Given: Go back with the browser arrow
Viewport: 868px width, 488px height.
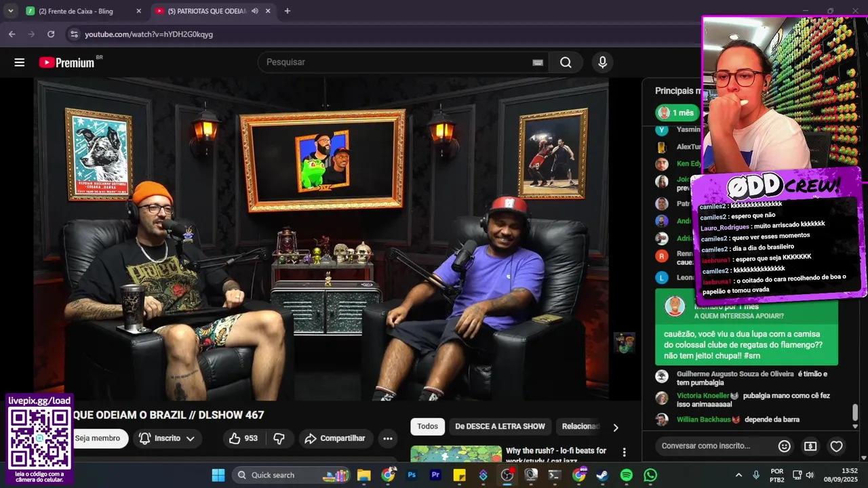Looking at the screenshot, I should pyautogui.click(x=12, y=34).
